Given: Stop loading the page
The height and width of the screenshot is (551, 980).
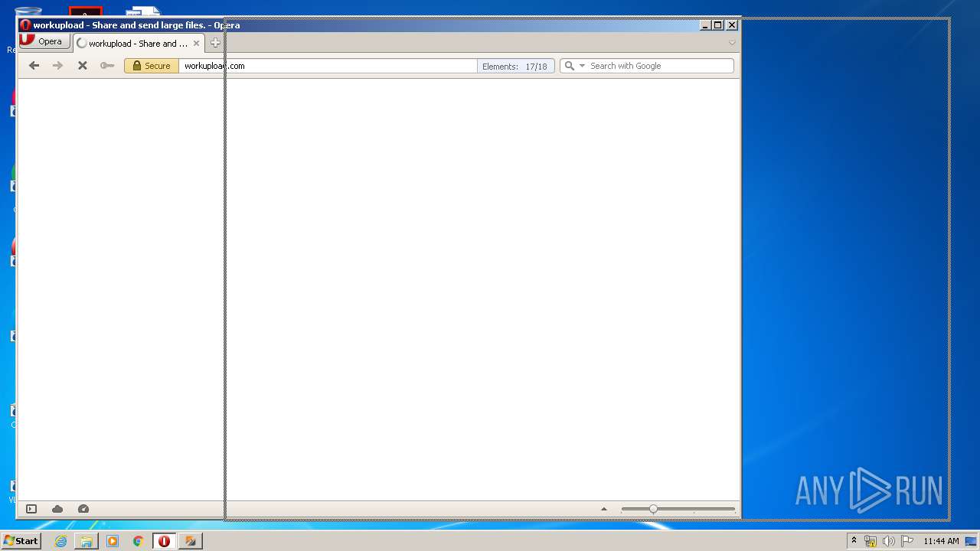Looking at the screenshot, I should point(83,66).
